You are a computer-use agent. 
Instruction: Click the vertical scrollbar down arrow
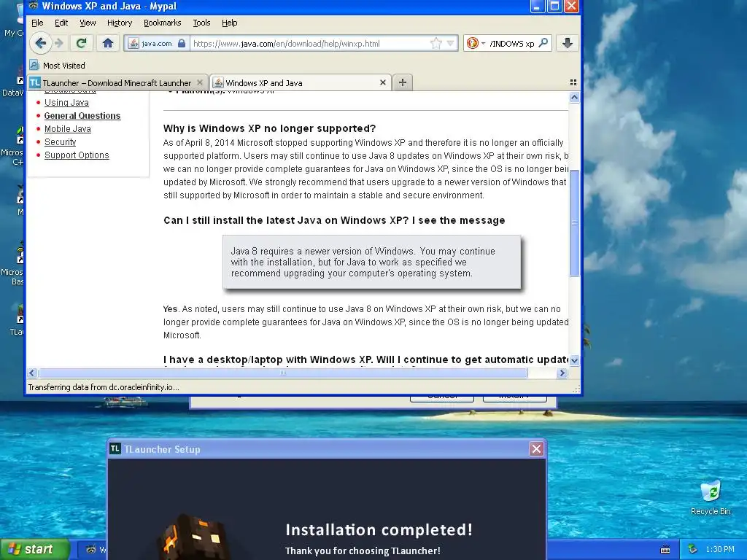[575, 360]
